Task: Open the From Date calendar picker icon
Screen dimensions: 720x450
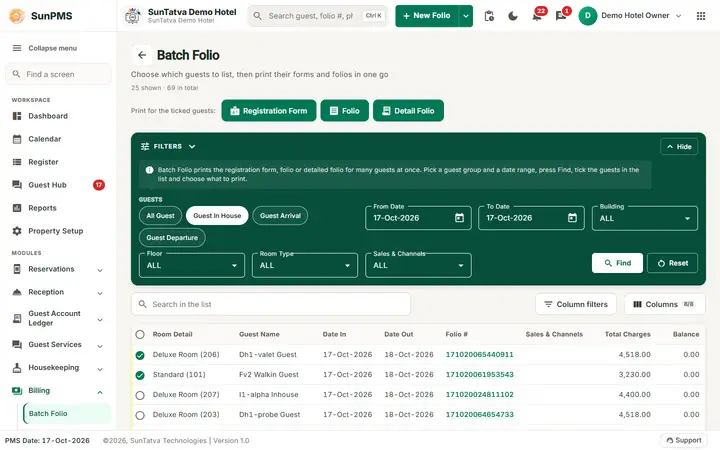Action: 459,218
